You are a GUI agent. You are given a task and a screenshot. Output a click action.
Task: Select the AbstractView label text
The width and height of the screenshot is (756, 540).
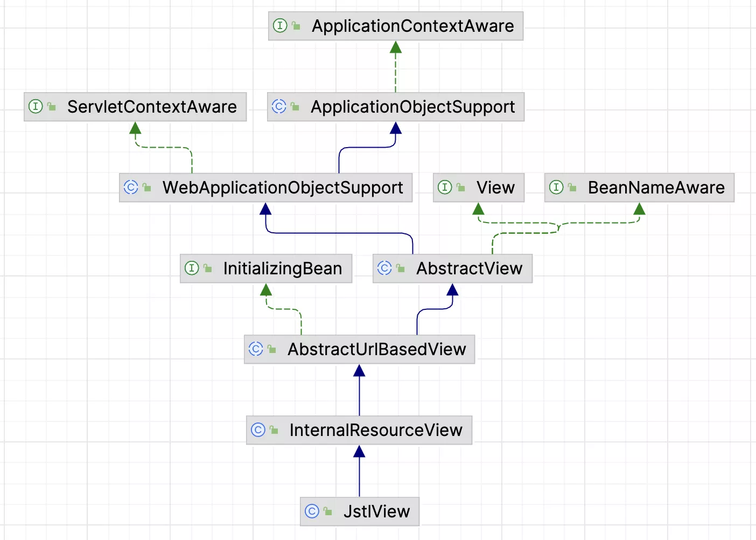(470, 268)
